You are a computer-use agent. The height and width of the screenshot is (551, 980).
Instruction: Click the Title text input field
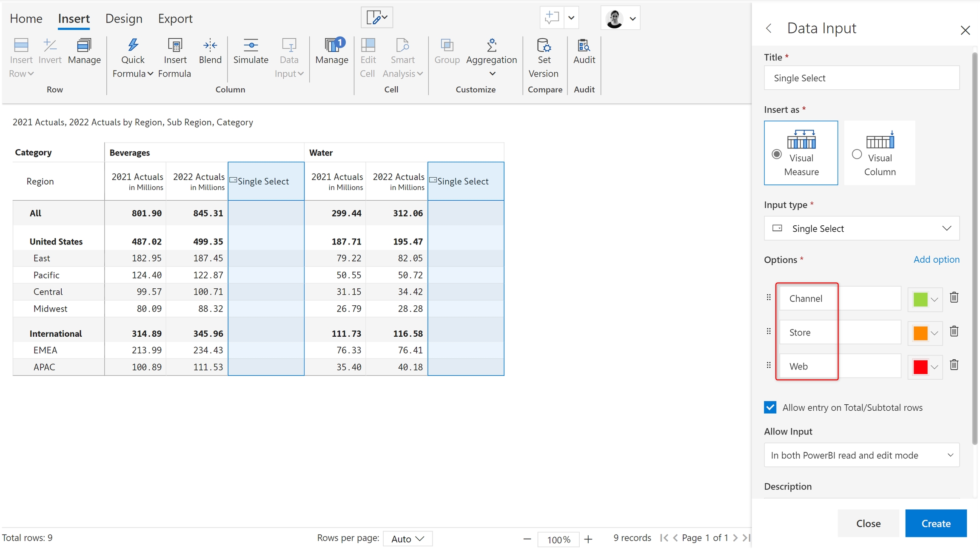[861, 78]
